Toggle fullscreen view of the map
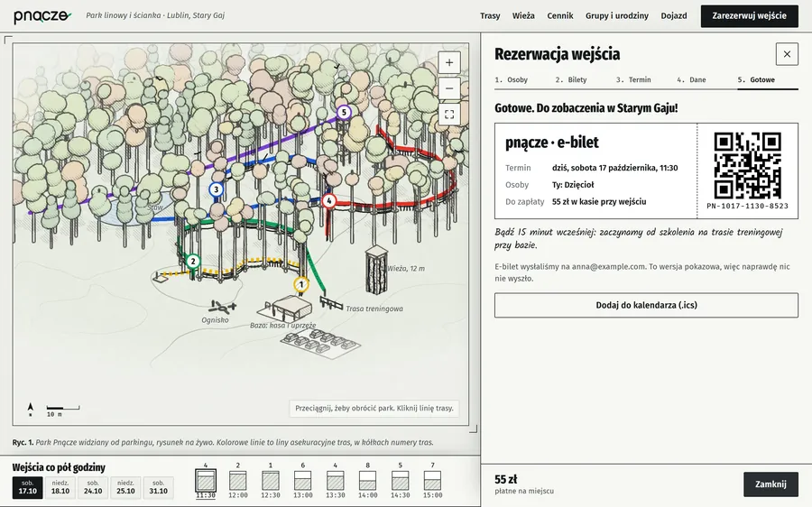 click(x=449, y=115)
